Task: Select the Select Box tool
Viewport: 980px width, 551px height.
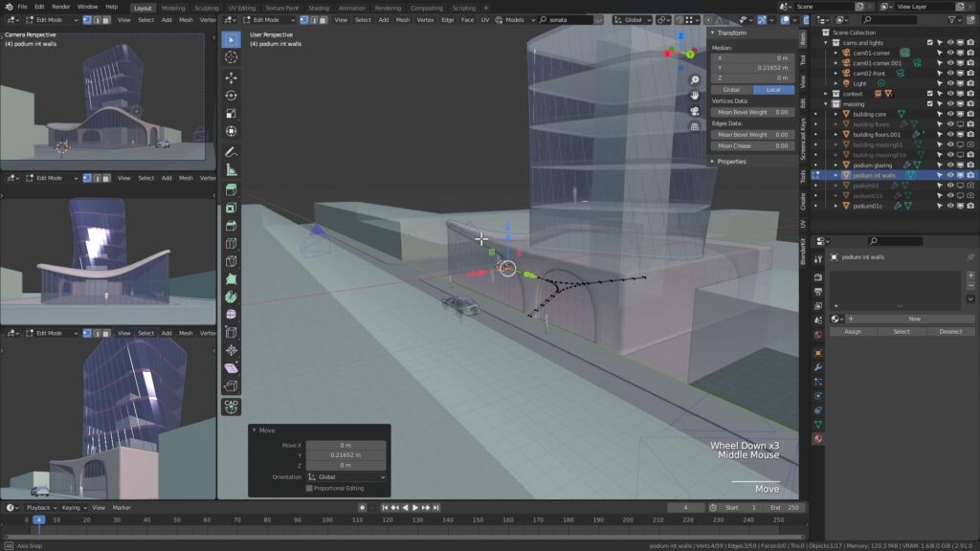Action: click(232, 39)
